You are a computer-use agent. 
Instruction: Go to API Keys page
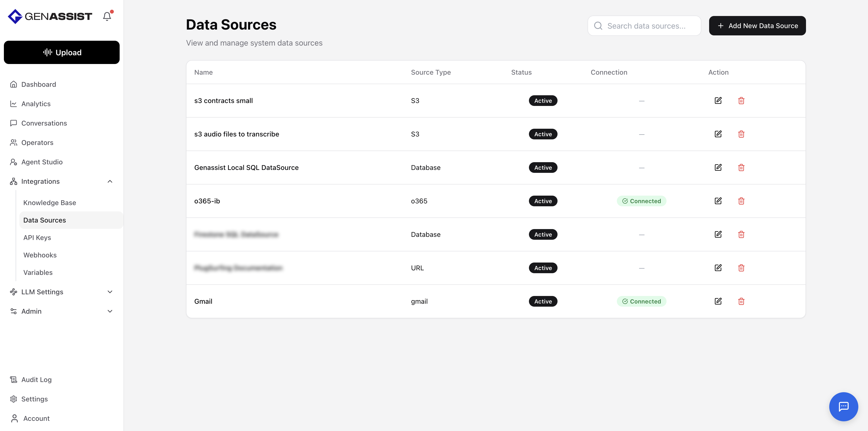pyautogui.click(x=37, y=237)
